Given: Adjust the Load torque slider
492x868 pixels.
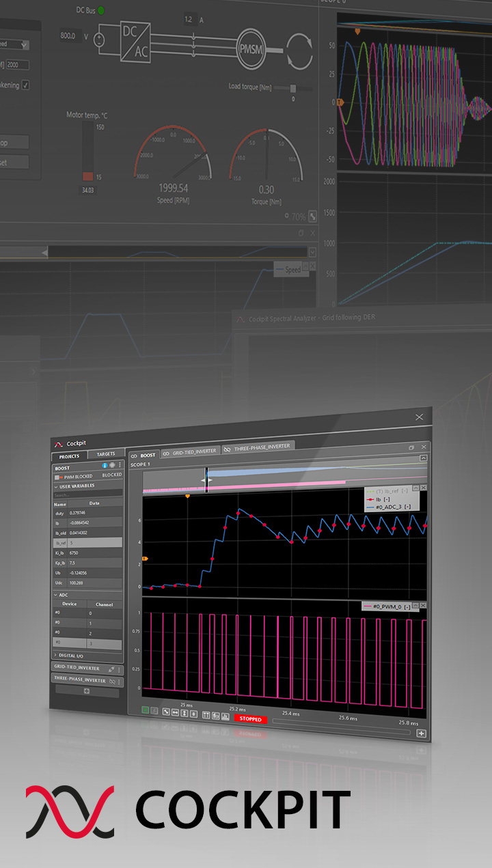Looking at the screenshot, I should 293,88.
